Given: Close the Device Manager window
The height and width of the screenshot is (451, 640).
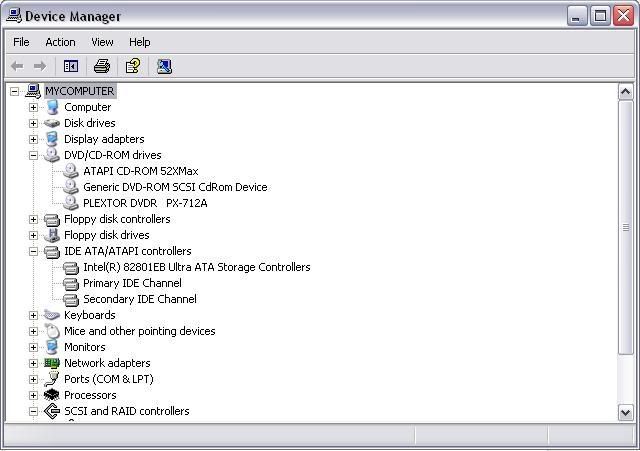Looking at the screenshot, I should coord(623,16).
